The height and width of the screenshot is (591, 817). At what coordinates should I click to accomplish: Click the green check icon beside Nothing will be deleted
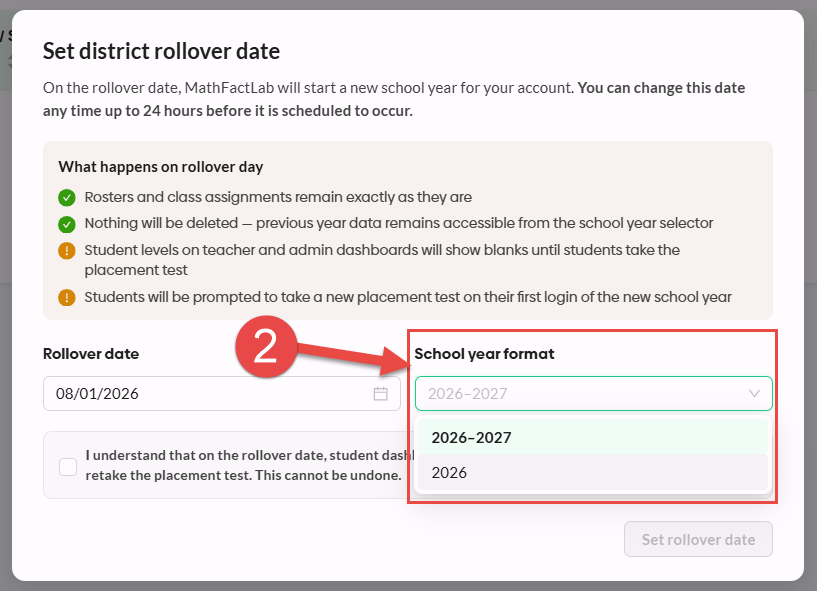(67, 224)
